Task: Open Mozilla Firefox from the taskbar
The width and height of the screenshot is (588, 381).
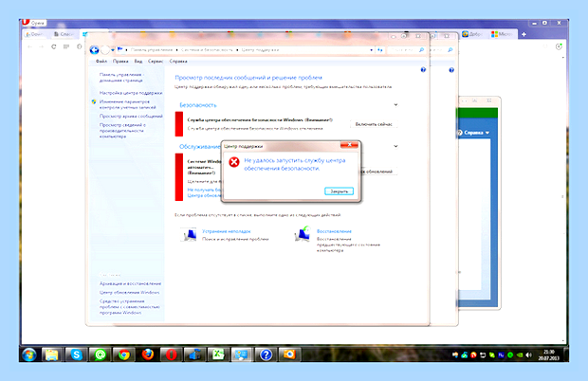Action: click(x=148, y=354)
